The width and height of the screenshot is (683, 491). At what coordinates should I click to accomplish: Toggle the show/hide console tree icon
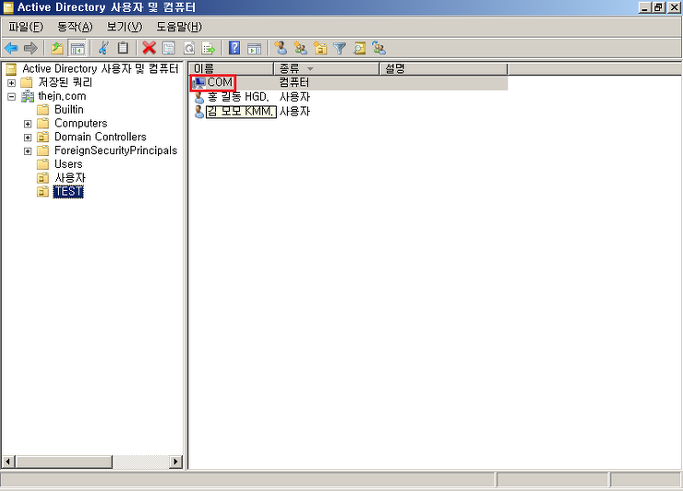click(78, 48)
